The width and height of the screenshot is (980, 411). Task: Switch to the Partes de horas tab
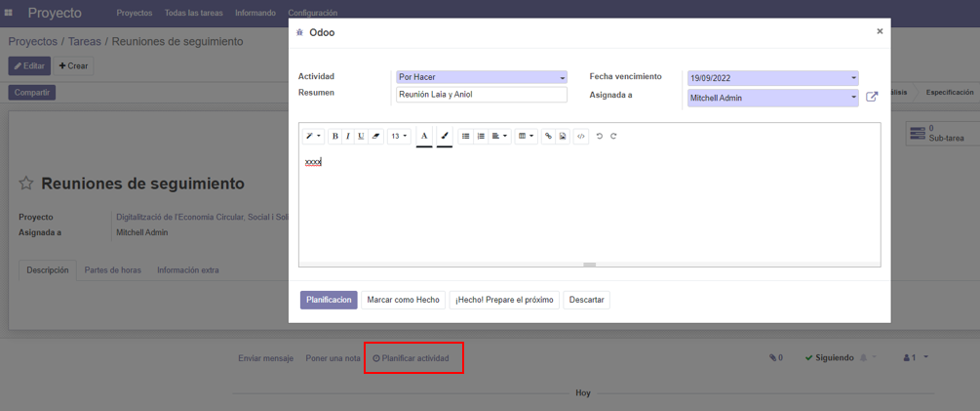112,270
